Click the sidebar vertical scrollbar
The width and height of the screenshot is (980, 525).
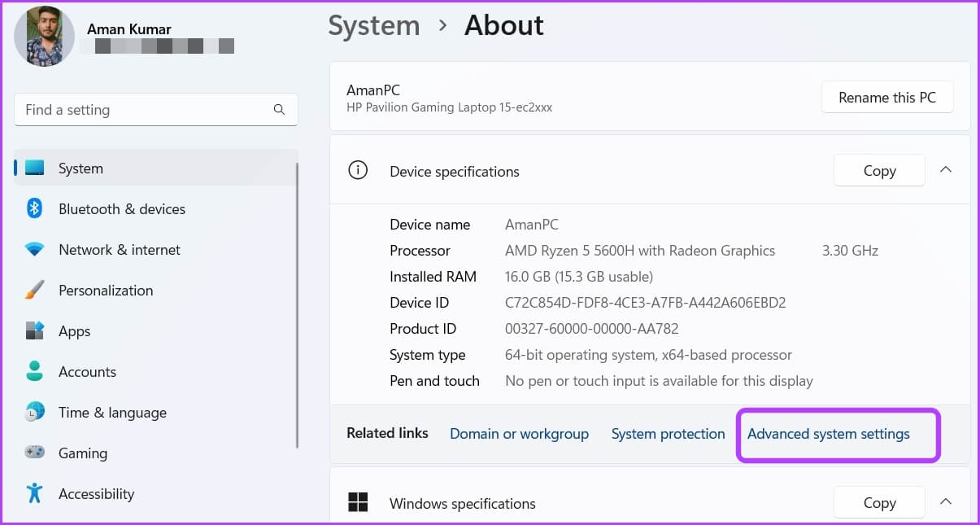pyautogui.click(x=297, y=305)
